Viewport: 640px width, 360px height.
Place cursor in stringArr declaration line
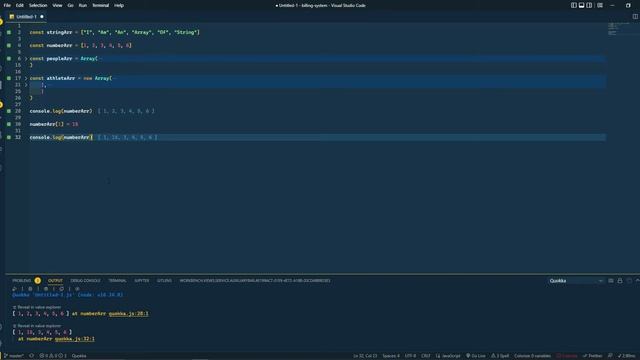[114, 32]
